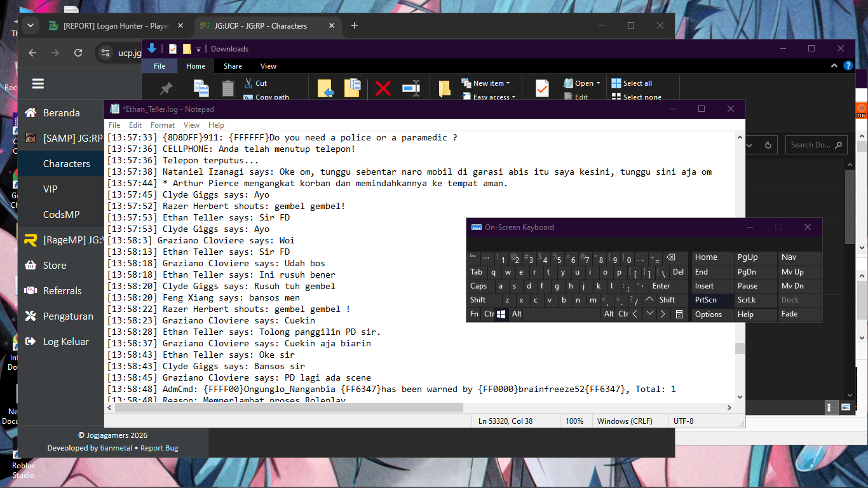868x488 pixels.
Task: Switch Explorer to large icons view
Action: (x=846, y=407)
